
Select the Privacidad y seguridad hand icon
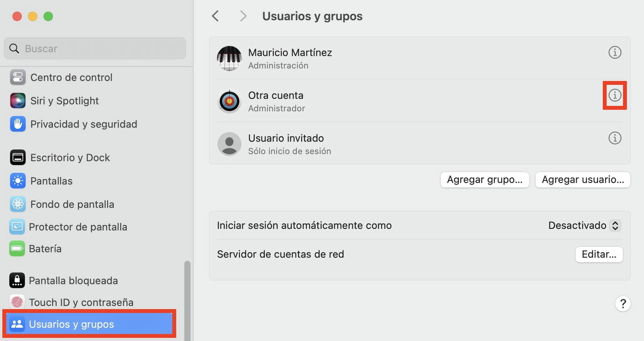coord(18,124)
